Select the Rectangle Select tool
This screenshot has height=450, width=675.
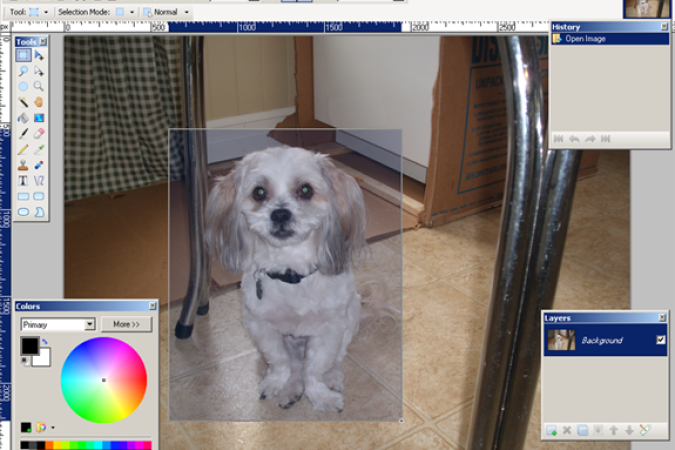23,55
